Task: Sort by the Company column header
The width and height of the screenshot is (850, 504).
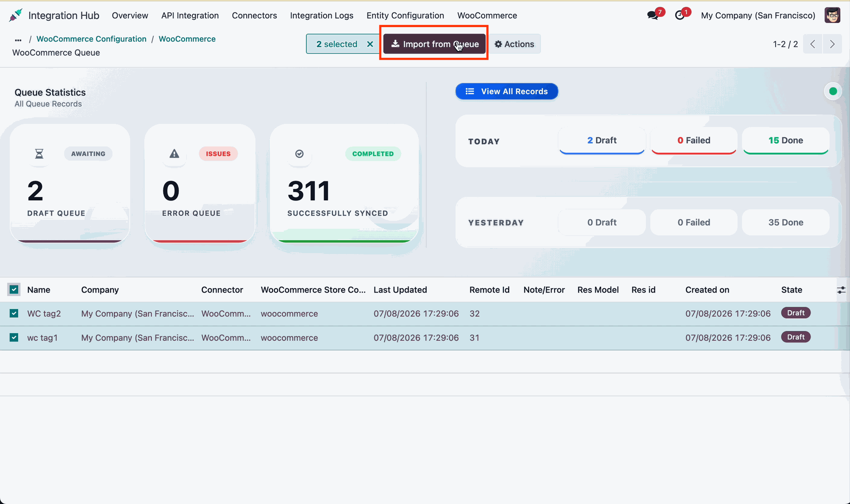Action: pos(100,290)
